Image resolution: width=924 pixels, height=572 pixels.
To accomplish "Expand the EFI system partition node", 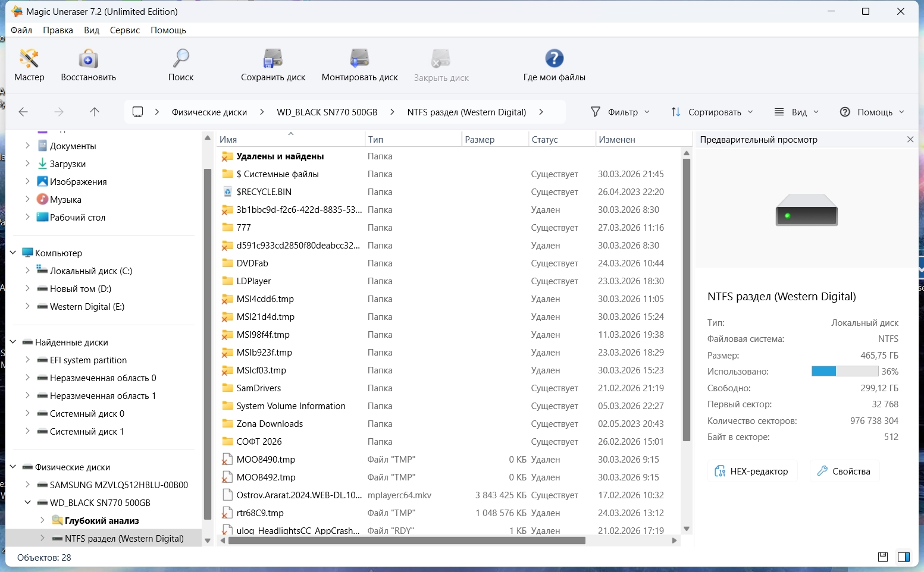I will [28, 360].
